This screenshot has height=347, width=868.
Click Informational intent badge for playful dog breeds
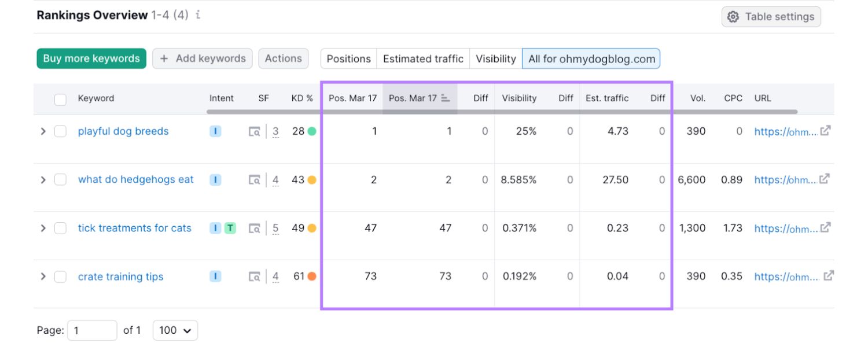215,131
